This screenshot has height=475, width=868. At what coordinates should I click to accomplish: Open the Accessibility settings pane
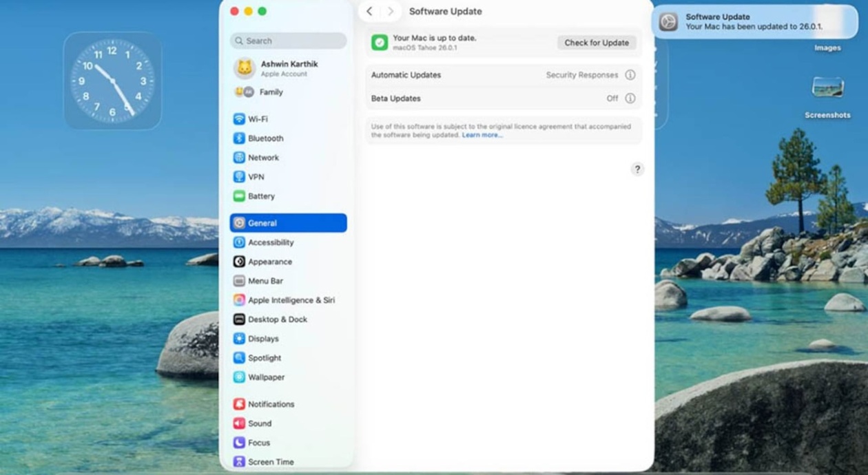(x=270, y=242)
